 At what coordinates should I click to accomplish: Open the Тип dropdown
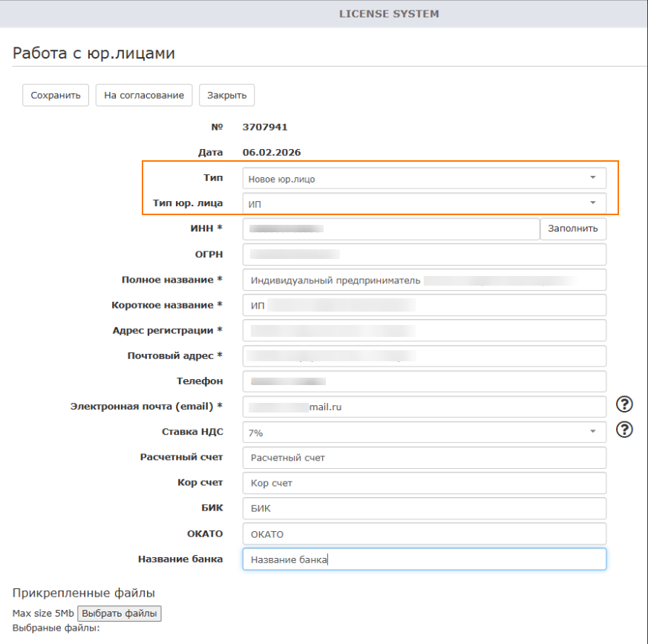[x=424, y=178]
